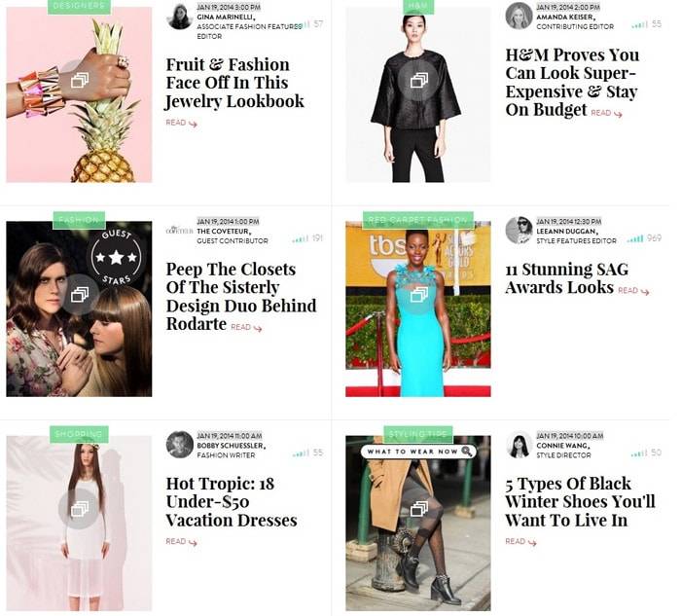Screen dimensions: 681x616
Task: Open gallery icon on turquoise gown image
Action: pyautogui.click(x=418, y=295)
